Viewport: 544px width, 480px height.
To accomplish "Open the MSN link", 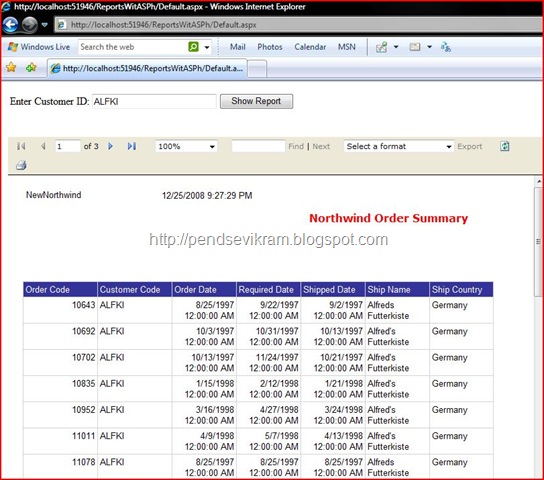I will pos(347,47).
